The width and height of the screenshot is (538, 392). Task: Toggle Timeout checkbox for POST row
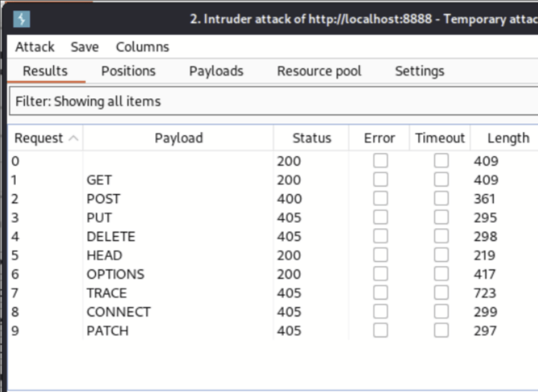441,199
